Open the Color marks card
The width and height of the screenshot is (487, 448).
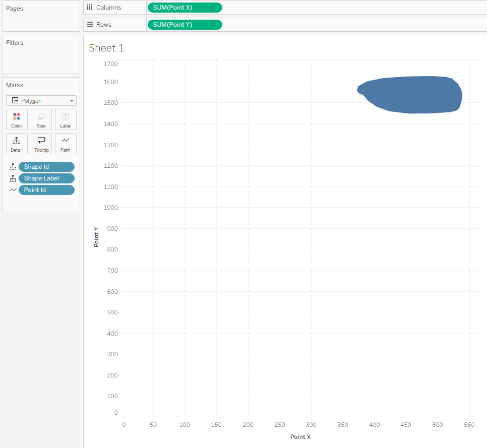(x=17, y=119)
